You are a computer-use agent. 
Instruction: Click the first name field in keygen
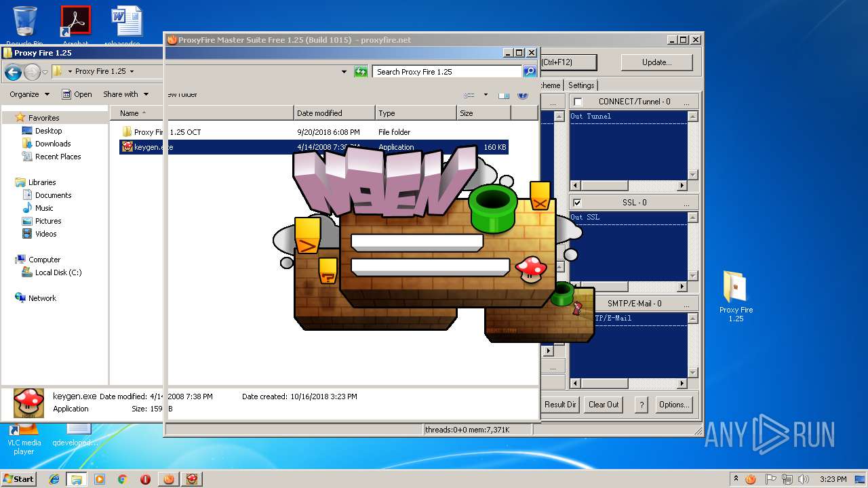417,243
